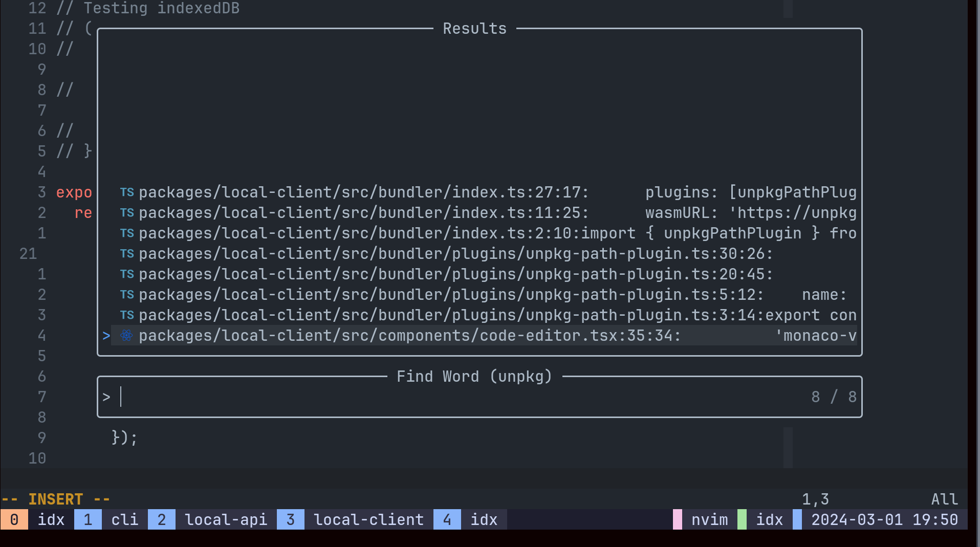Pick result unpkg-path-plugin.ts:20:45
This screenshot has width=980, height=547.
pos(484,274)
